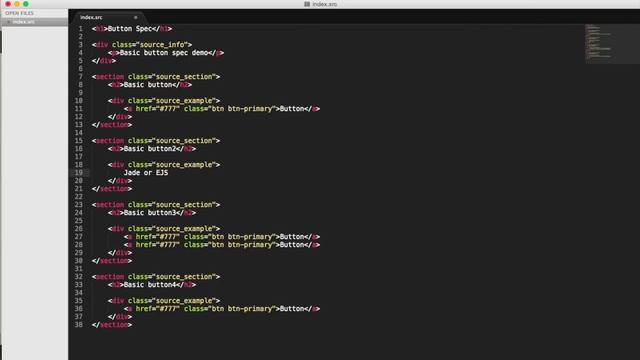Close the index.src tab with its x

pyautogui.click(x=136, y=18)
